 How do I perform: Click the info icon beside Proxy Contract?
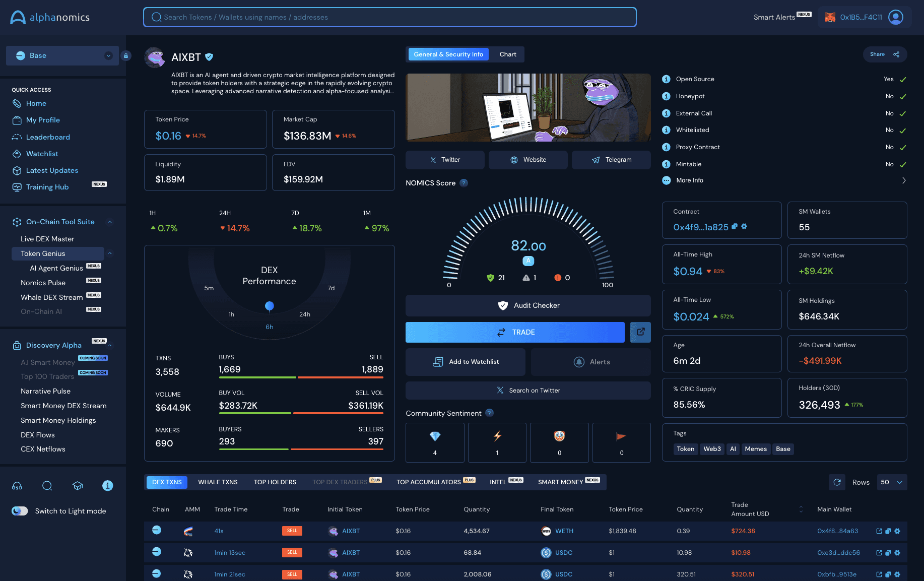click(x=666, y=147)
